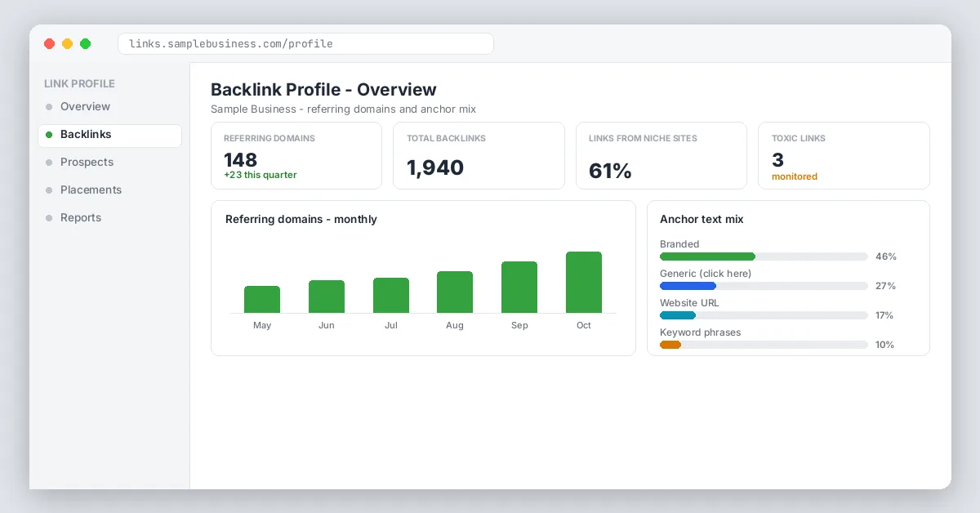Image resolution: width=980 pixels, height=513 pixels.
Task: Click the yellow minimize window button
Action: (67, 44)
